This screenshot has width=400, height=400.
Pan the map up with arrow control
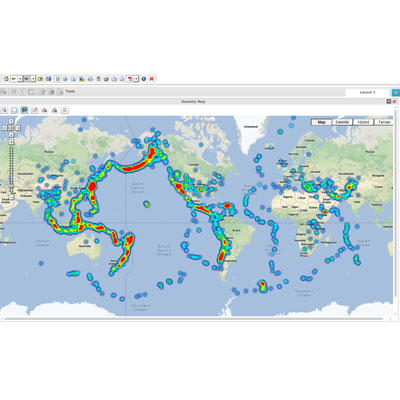[x=11, y=121]
